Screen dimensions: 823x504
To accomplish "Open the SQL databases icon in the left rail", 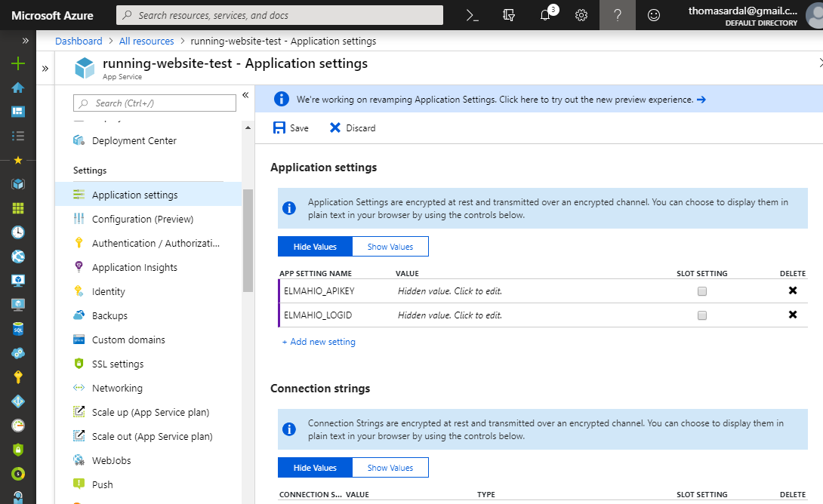I will [18, 329].
